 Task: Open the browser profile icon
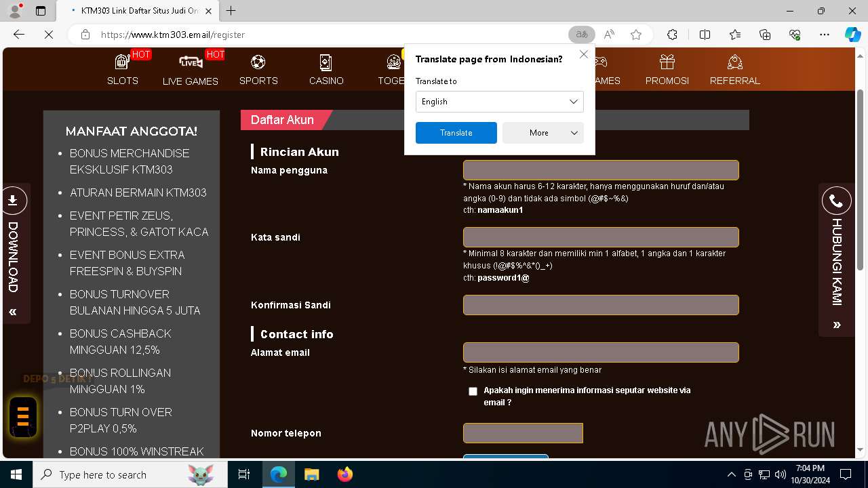15,11
